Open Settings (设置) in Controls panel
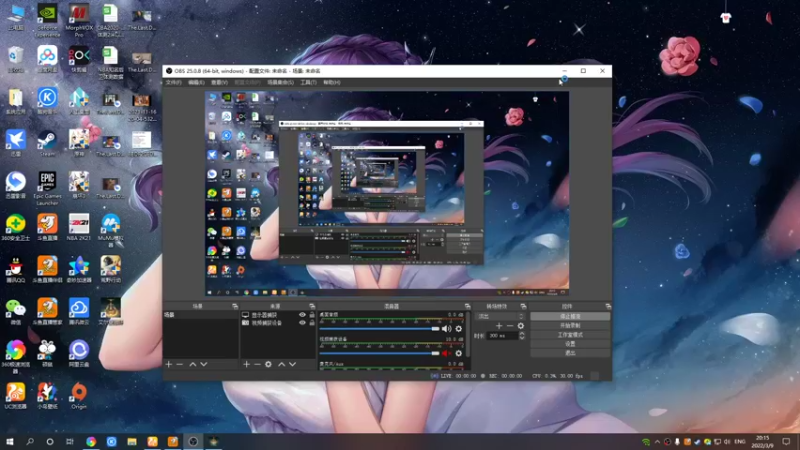Viewport: 800px width, 450px height. (570, 344)
